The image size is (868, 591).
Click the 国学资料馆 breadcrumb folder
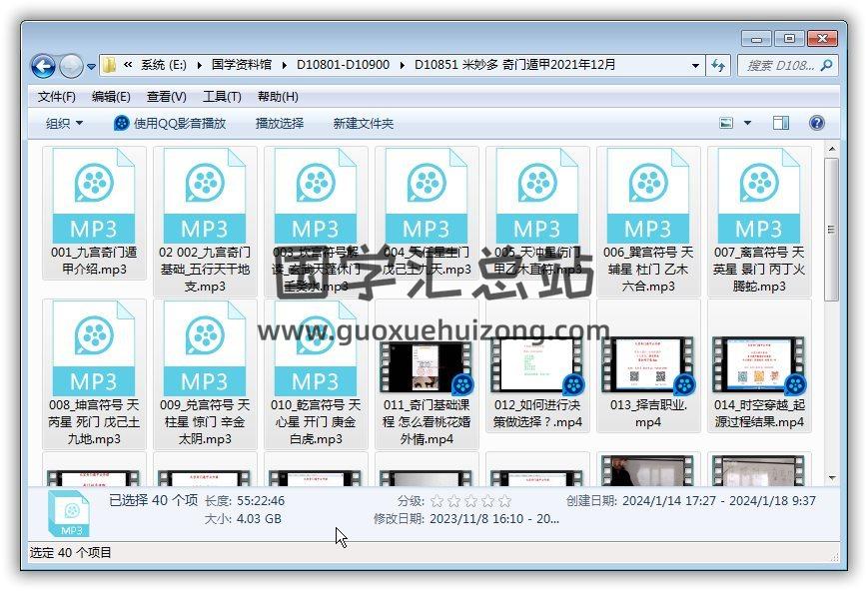[x=241, y=65]
